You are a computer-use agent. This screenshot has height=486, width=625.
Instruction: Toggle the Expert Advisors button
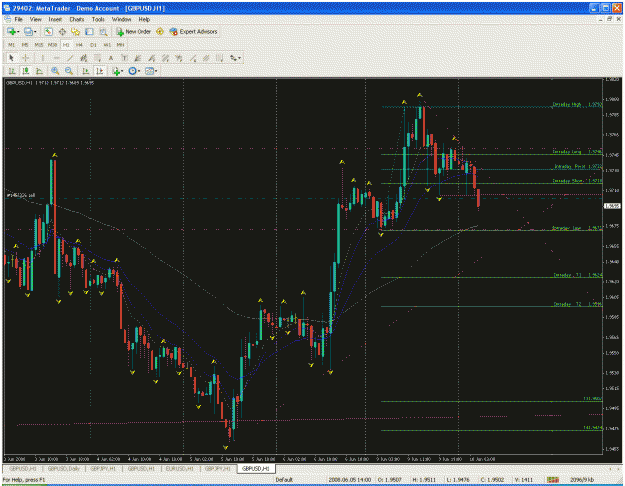click(193, 31)
